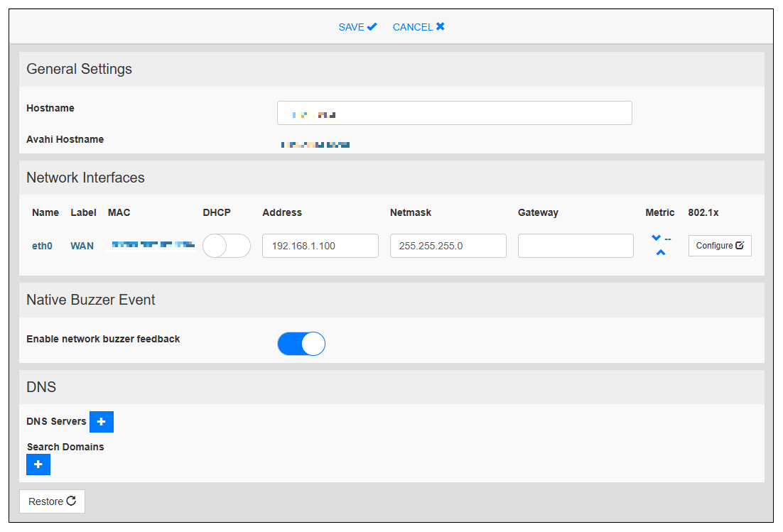Click the eth0 interface name

click(x=42, y=246)
